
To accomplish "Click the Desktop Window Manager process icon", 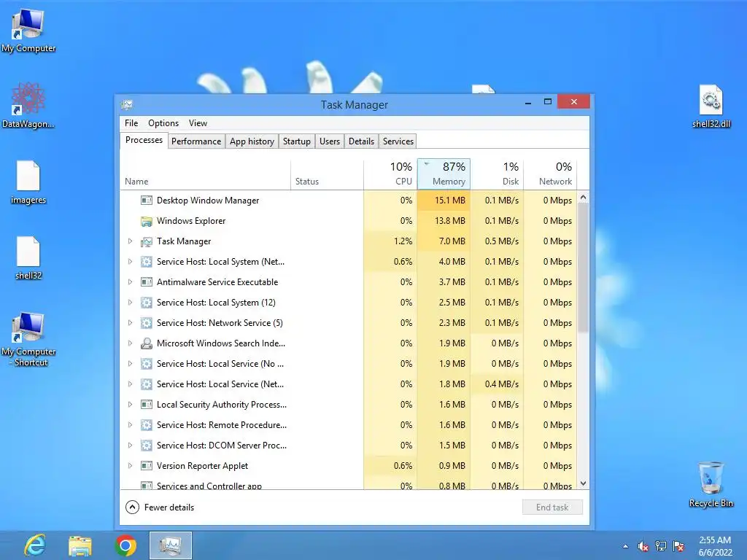I will click(x=146, y=201).
